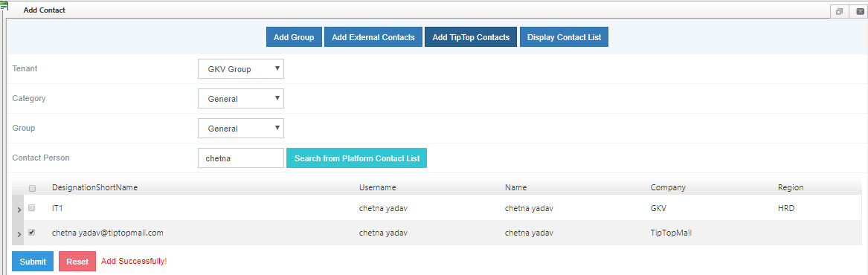The image size is (868, 275).
Task: Open the Tenant dropdown showing GKV Group
Action: pos(241,69)
